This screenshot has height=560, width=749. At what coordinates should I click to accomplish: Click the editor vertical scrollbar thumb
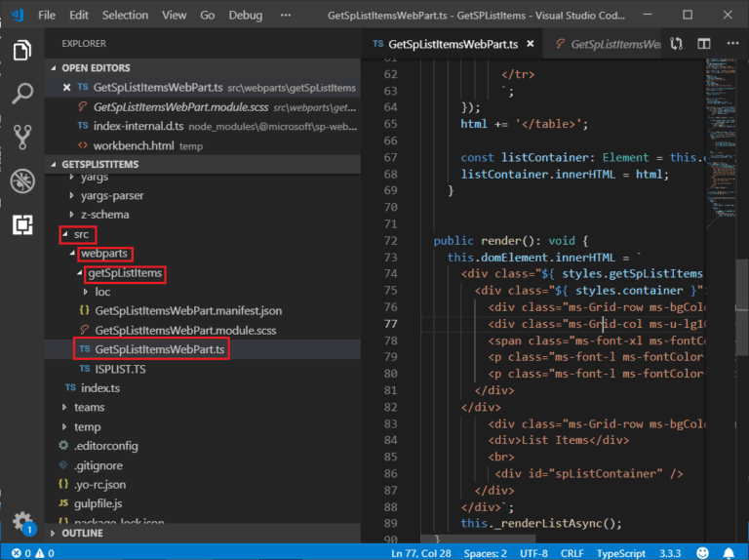(x=741, y=307)
